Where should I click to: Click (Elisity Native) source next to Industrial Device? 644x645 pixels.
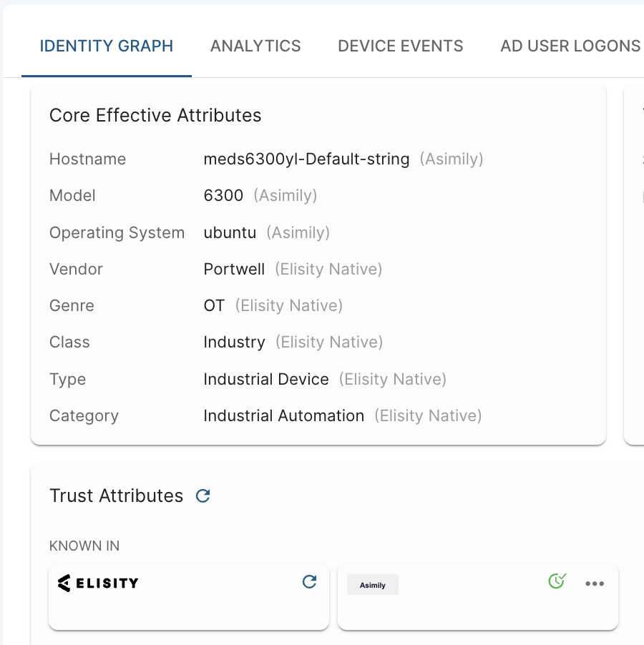tap(393, 379)
